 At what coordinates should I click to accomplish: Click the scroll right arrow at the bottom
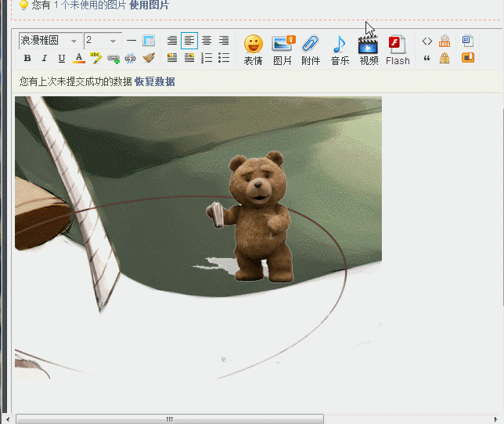tap(496, 419)
